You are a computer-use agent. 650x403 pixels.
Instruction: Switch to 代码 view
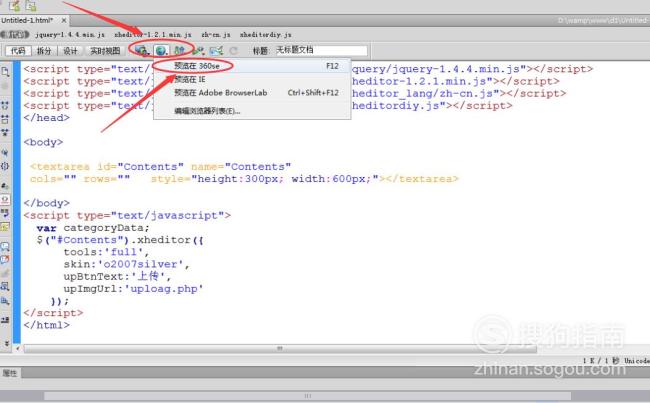click(x=18, y=51)
